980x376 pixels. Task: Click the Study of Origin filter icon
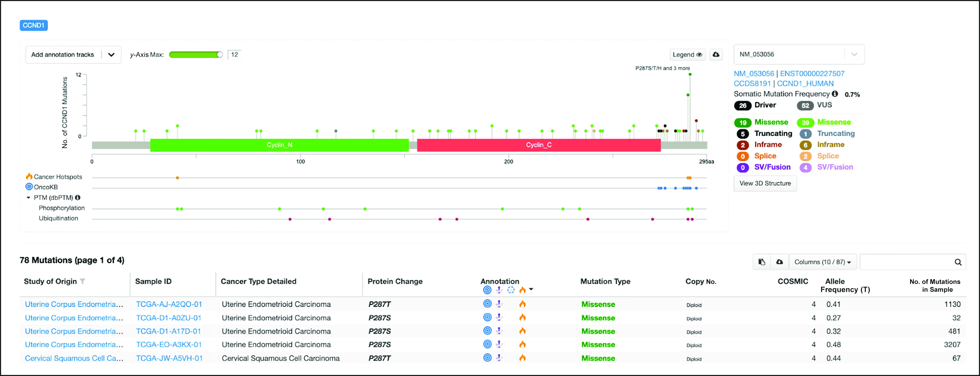click(82, 282)
